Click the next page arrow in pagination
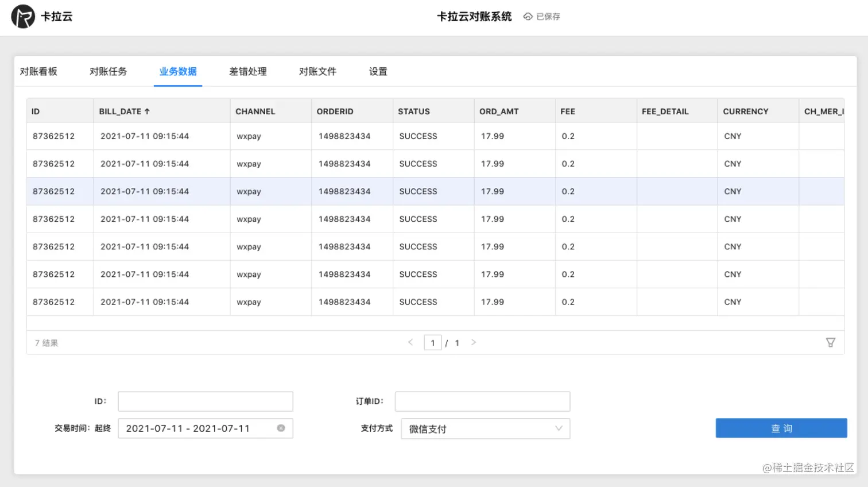The height and width of the screenshot is (487, 868). [474, 342]
